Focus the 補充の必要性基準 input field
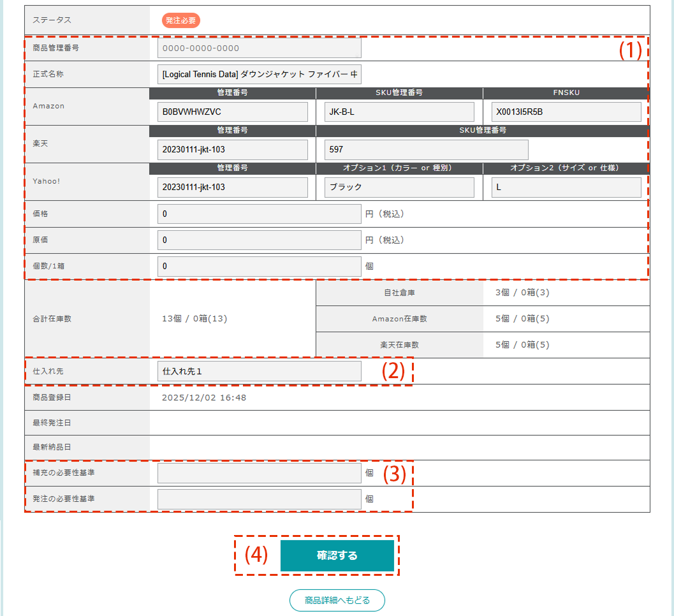The height and width of the screenshot is (616, 674). [x=259, y=473]
